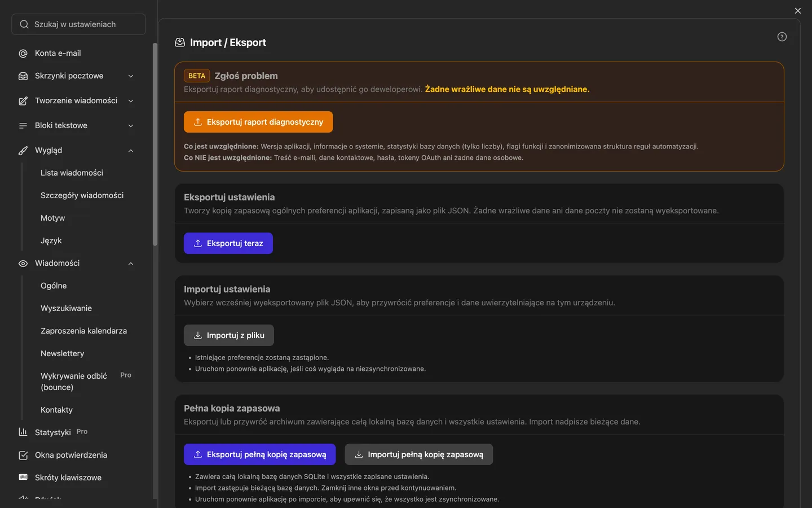Click the Konta e-mail label
This screenshot has width=812, height=508.
[58, 53]
